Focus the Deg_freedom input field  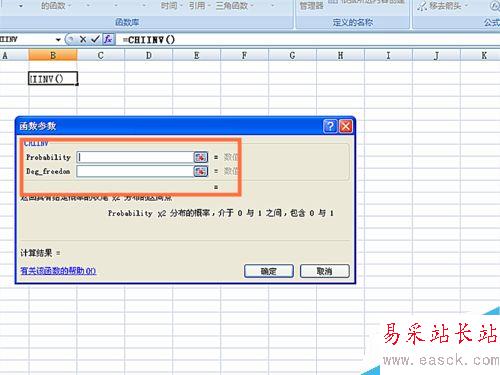pyautogui.click(x=135, y=171)
